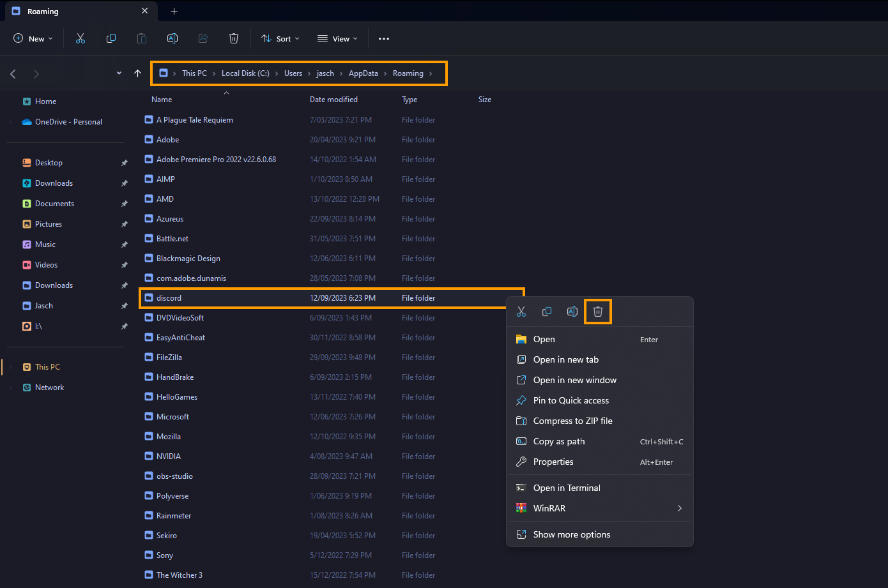Select The Witcher 3 folder
Viewport: 888px width, 588px height.
point(180,575)
